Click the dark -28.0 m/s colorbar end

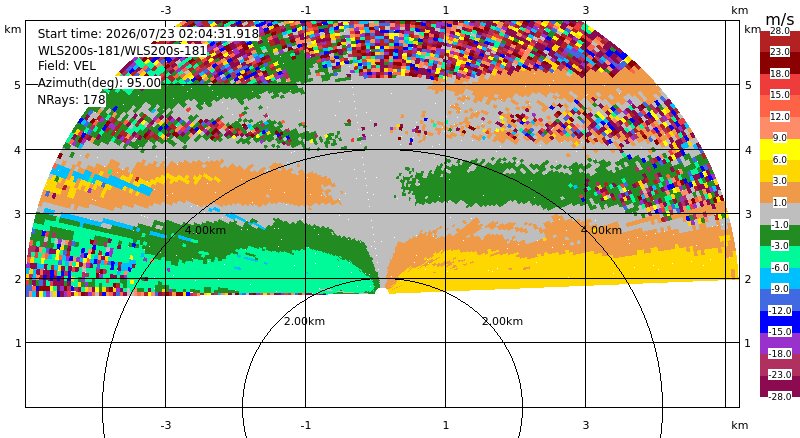[x=780, y=385]
